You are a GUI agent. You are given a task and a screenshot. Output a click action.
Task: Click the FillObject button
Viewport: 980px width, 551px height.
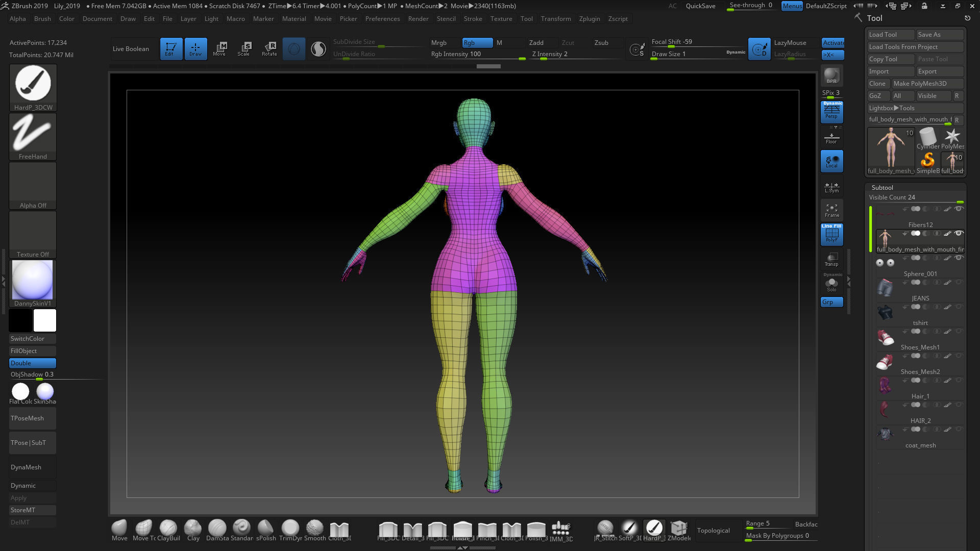pos(33,351)
